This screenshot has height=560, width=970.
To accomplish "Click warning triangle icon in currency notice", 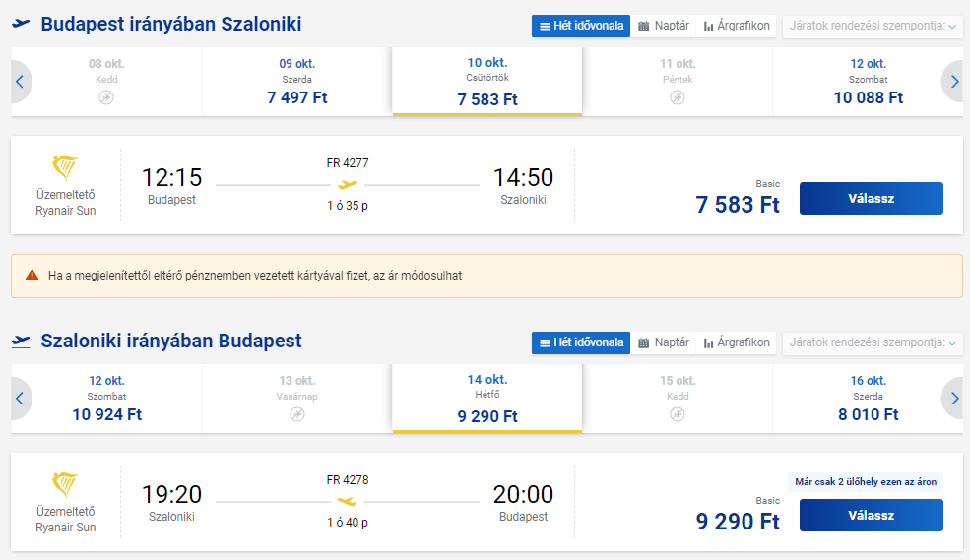I will click(x=32, y=275).
